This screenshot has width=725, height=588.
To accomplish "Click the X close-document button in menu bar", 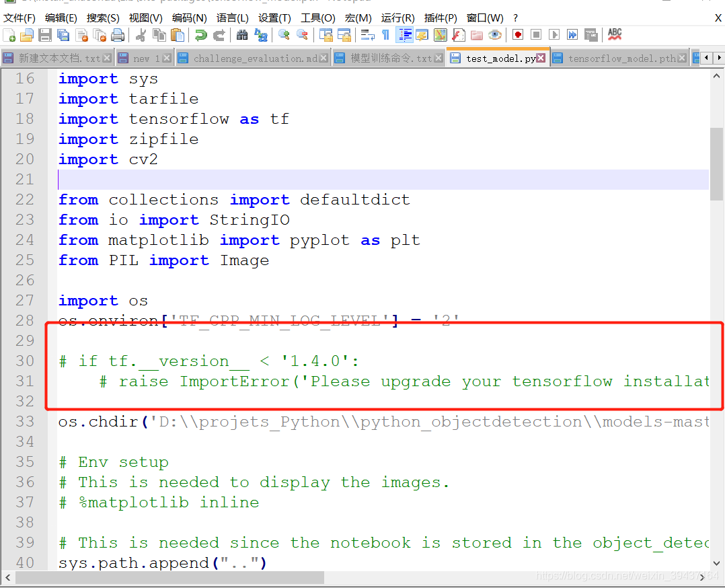I will tap(718, 18).
